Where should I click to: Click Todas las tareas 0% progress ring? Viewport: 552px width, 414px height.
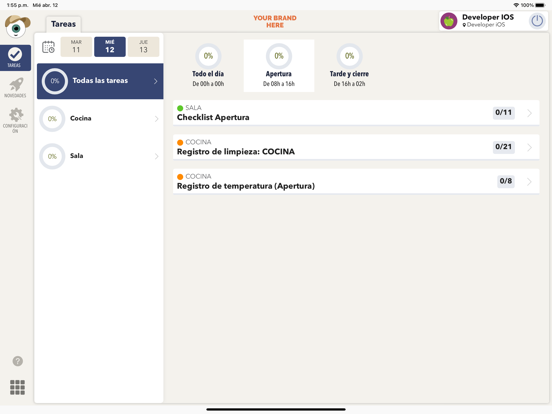pyautogui.click(x=55, y=81)
